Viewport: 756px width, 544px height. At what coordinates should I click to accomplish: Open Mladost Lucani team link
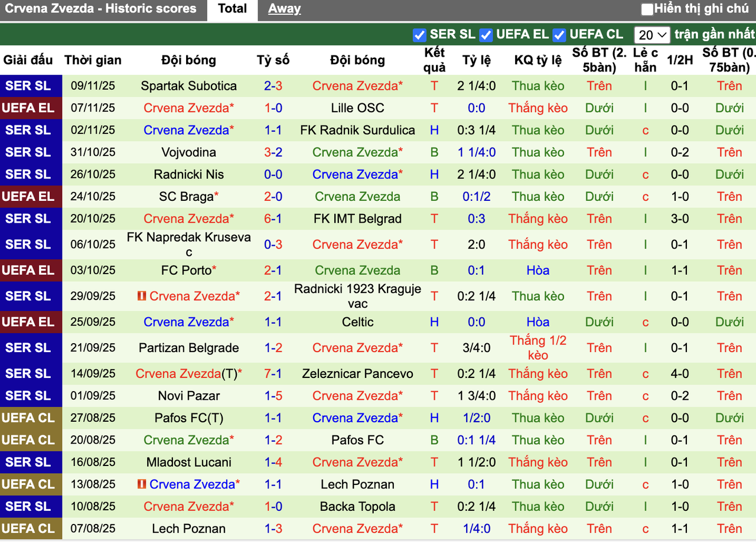[x=188, y=462]
